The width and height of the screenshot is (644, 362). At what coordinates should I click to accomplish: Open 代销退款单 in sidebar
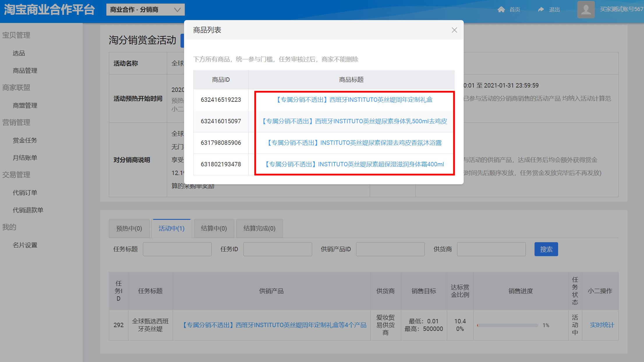point(28,210)
